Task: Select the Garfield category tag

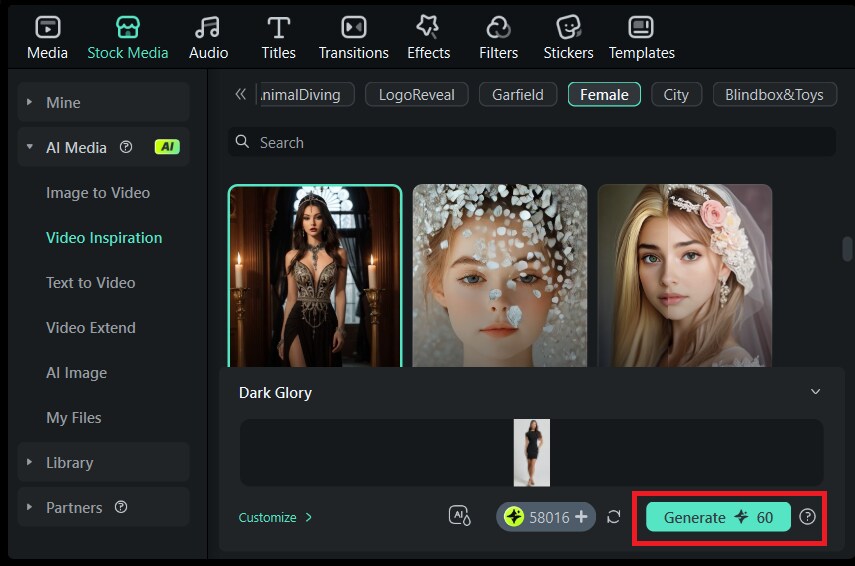Action: click(517, 95)
